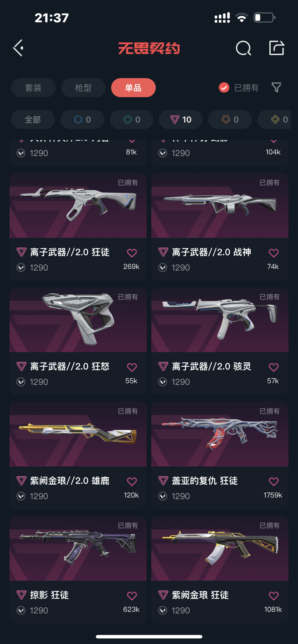Favorite 离子武器//2.0 骇灵 heart icon
Viewport: 298px width, 644px height.
click(273, 367)
